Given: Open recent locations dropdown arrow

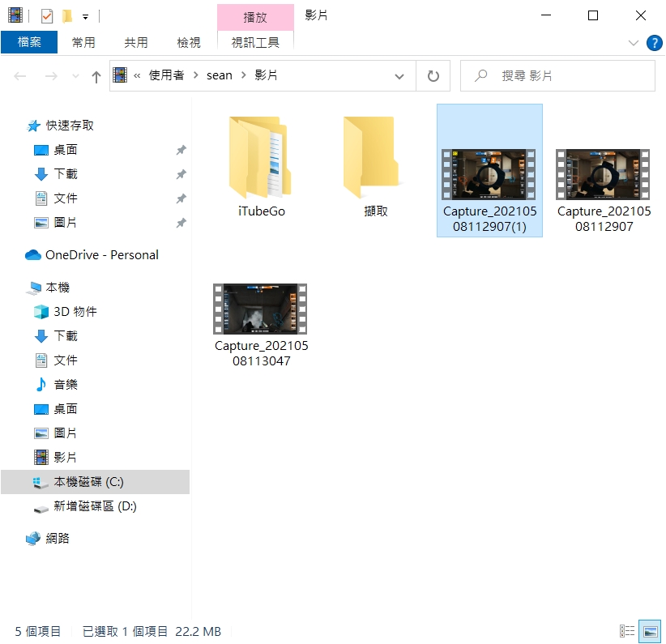Looking at the screenshot, I should 76,76.
